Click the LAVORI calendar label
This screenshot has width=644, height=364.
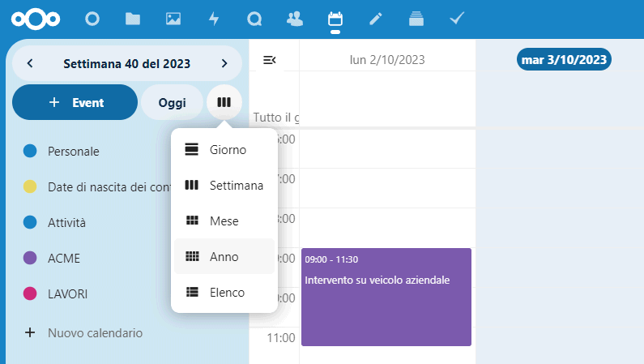68,294
